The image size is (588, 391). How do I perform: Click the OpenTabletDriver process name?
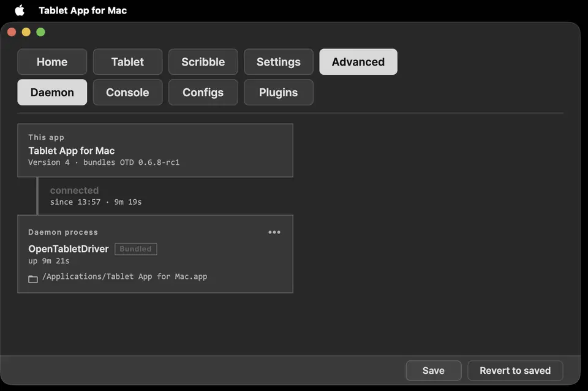tap(69, 249)
